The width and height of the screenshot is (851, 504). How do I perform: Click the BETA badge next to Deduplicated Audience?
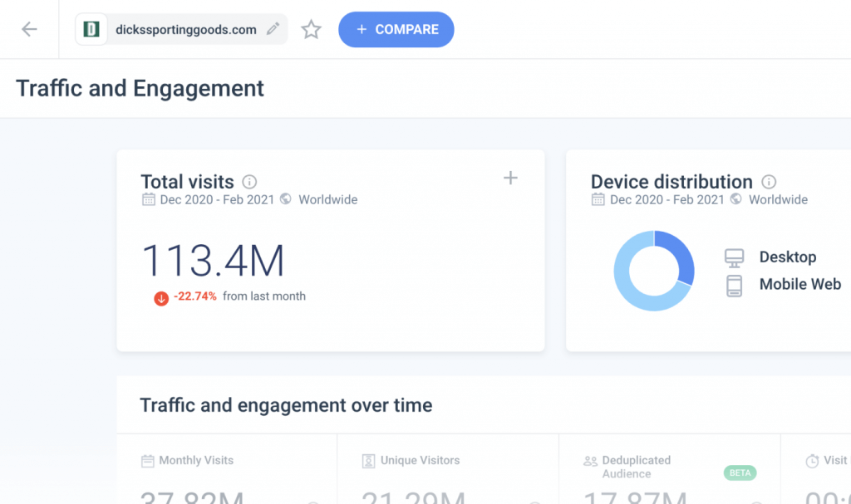tap(739, 472)
